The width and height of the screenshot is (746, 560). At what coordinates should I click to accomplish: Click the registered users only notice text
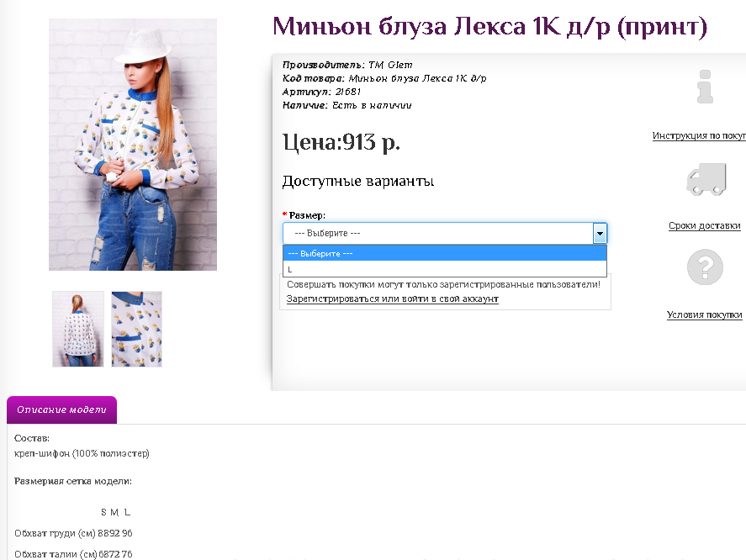coord(443,284)
